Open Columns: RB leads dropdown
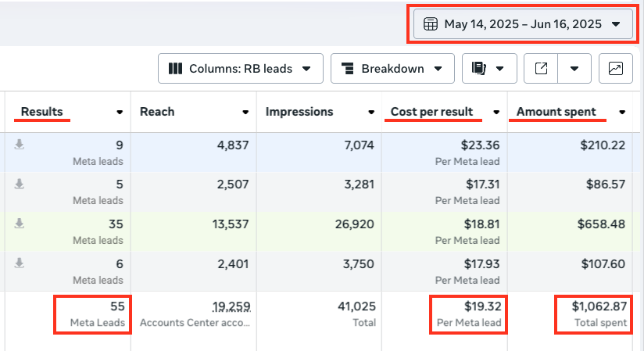The image size is (644, 351). click(x=240, y=69)
